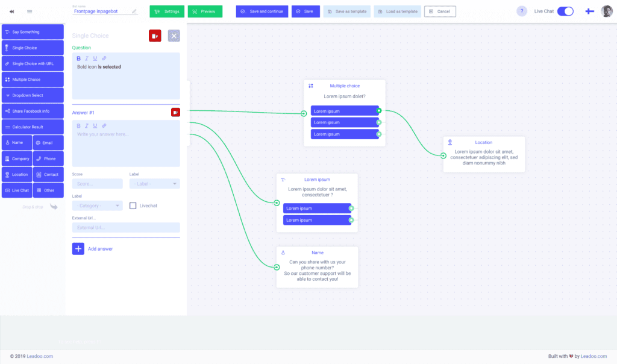Apply italic formatting in the Answer editor
617x364 pixels.
pos(88,125)
